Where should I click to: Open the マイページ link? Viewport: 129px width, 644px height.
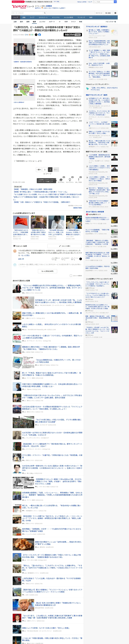pyautogui.click(x=99, y=13)
